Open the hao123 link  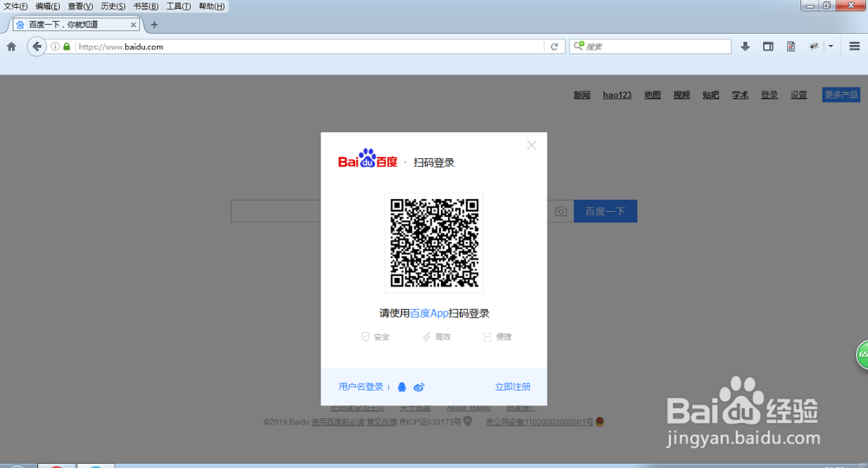pyautogui.click(x=617, y=95)
